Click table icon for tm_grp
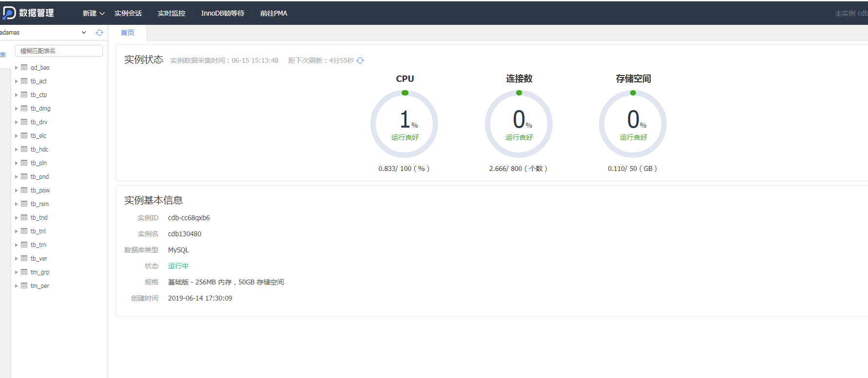The image size is (868, 378). point(24,272)
